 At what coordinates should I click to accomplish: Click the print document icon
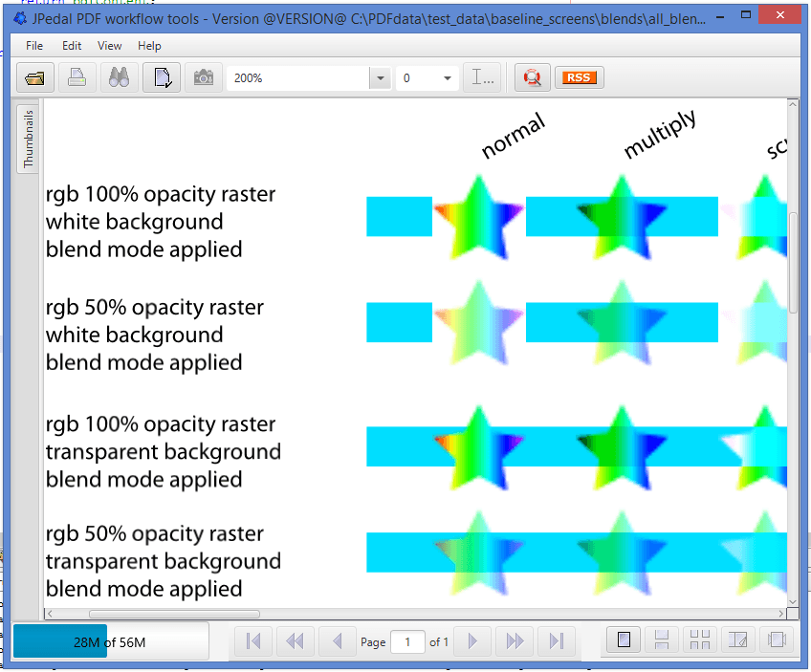tap(77, 78)
